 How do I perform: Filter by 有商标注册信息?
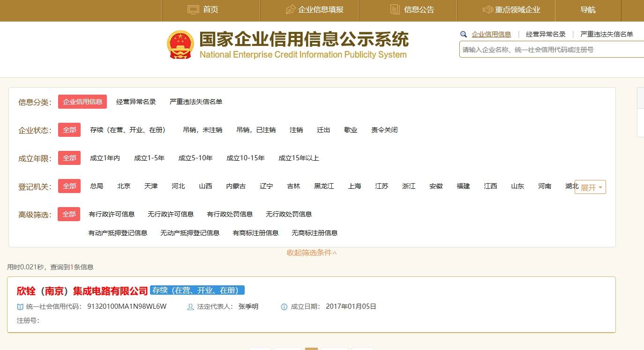pyautogui.click(x=255, y=233)
